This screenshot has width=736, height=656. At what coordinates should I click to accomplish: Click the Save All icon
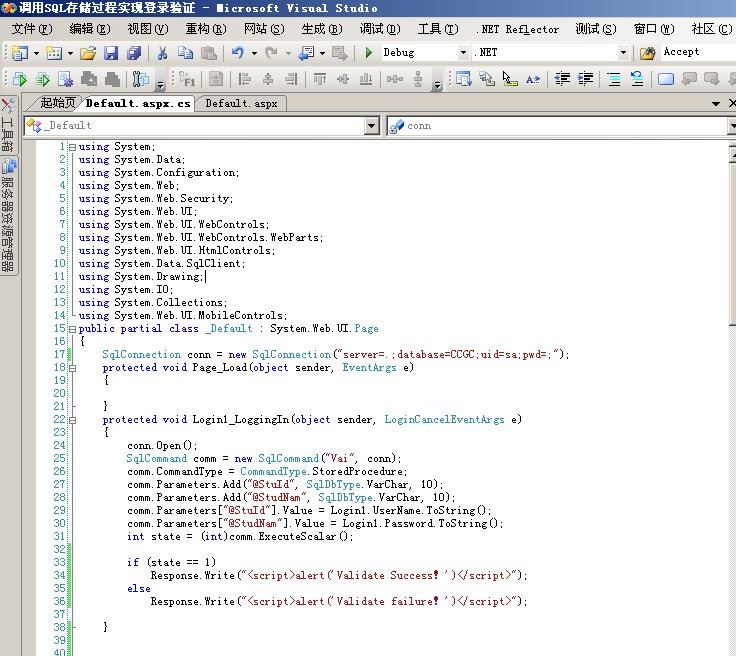pyautogui.click(x=134, y=53)
